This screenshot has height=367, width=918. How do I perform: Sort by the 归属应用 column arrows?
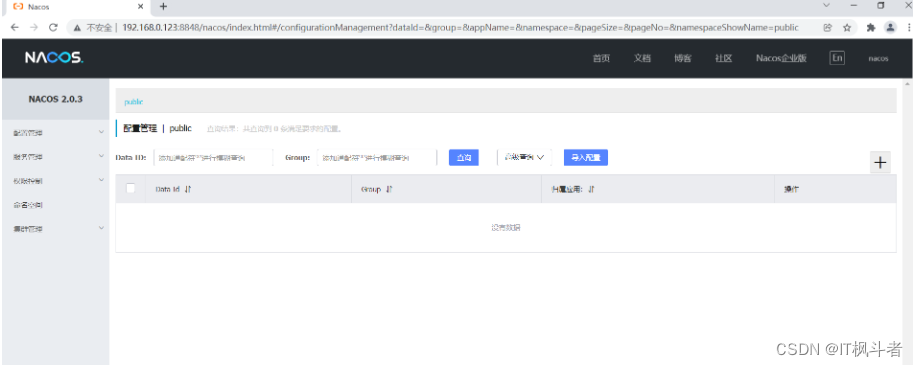click(591, 189)
